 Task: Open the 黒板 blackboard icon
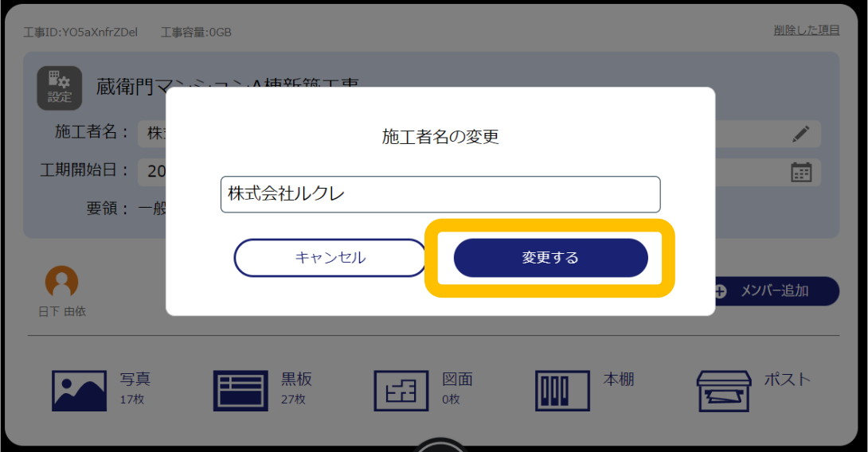[x=240, y=392]
